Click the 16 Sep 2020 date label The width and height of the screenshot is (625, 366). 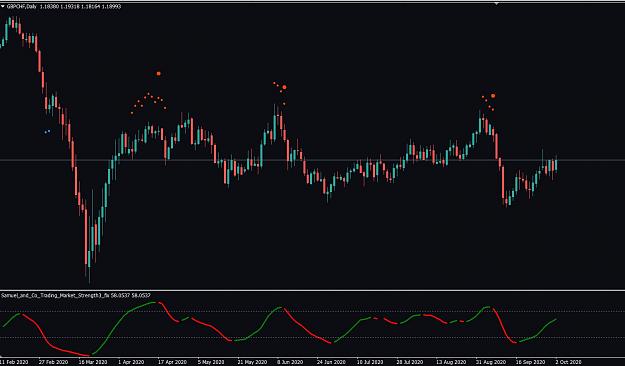pos(530,362)
